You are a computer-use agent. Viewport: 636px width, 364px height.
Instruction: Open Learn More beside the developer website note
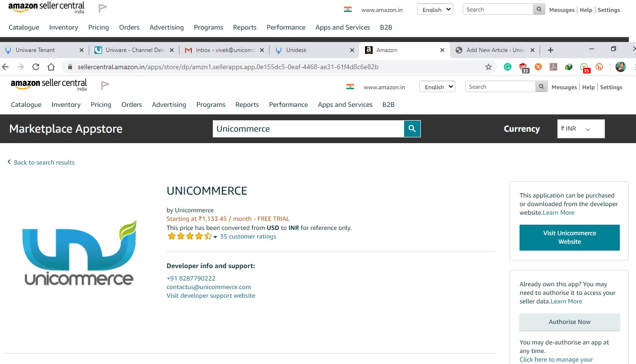click(x=559, y=213)
